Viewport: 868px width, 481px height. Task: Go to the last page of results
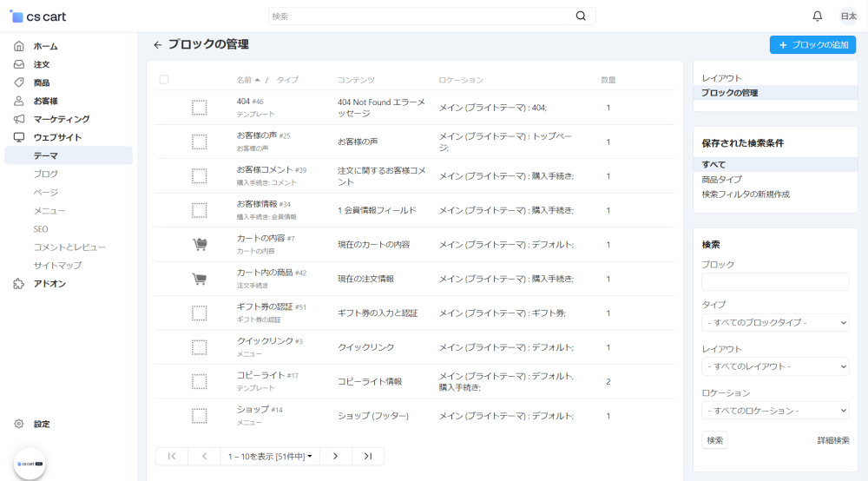368,456
